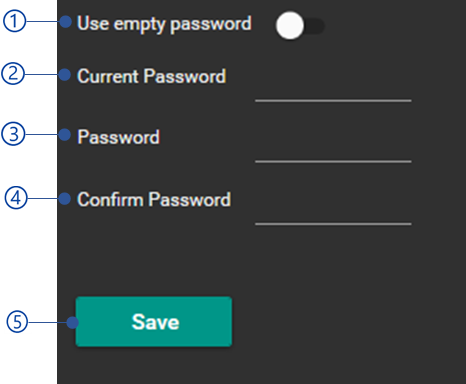Toggle the Use empty password switch
Viewport: 466px width, 384px height.
[x=300, y=26]
